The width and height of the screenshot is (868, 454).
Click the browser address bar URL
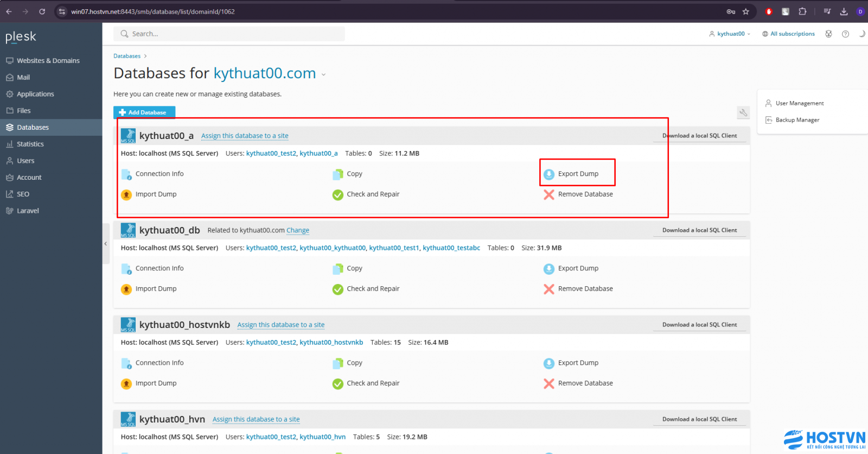153,11
